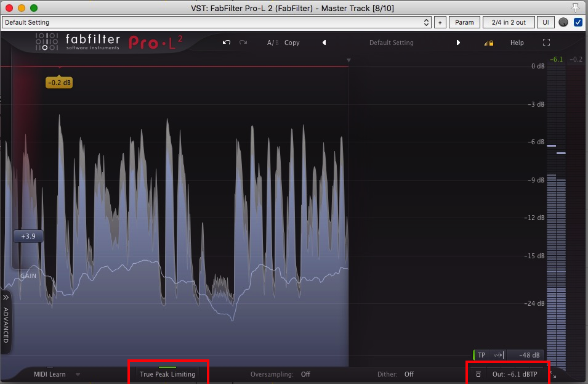Click the +3.9 gain slider handle
The height and width of the screenshot is (384, 588).
(28, 237)
